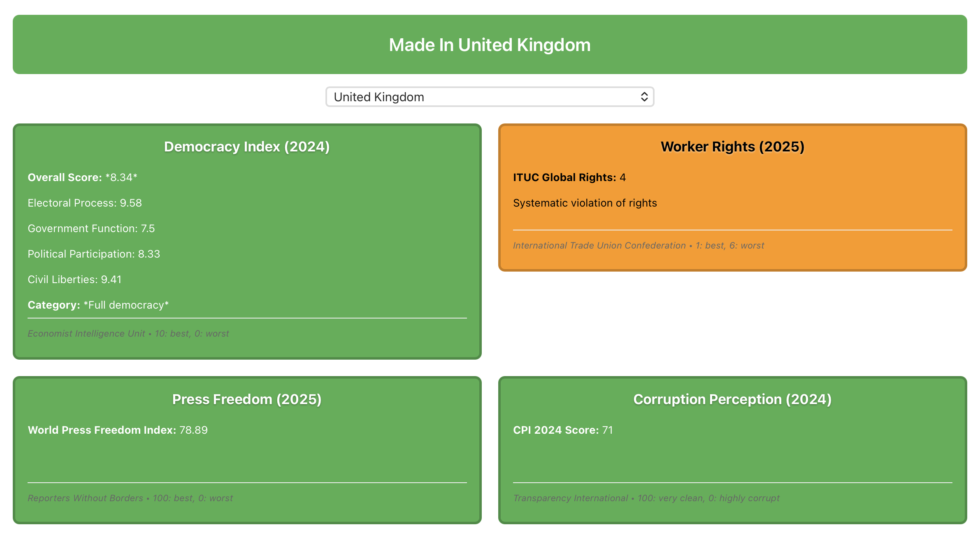The image size is (980, 544).
Task: Click the Civil Liberties 9.41 entry
Action: pyautogui.click(x=74, y=279)
